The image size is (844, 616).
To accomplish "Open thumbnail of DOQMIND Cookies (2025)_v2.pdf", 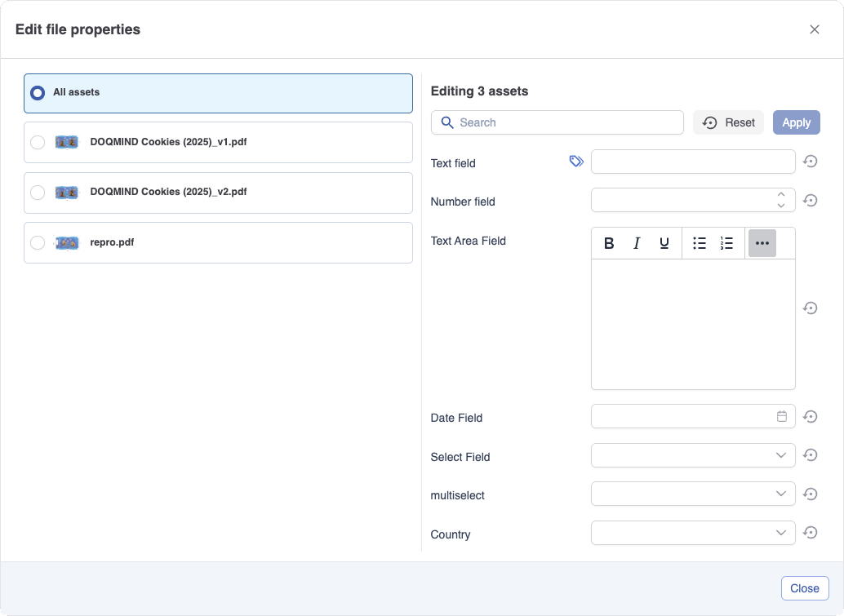I will [67, 193].
